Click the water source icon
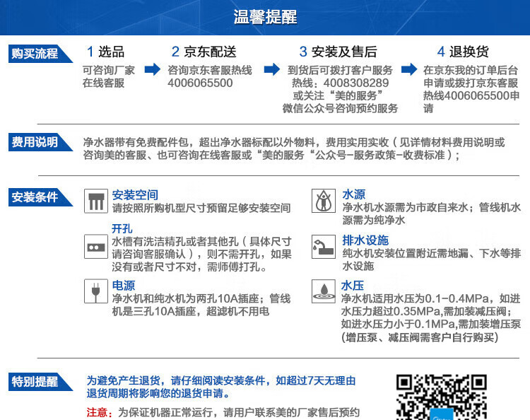 pyautogui.click(x=324, y=201)
